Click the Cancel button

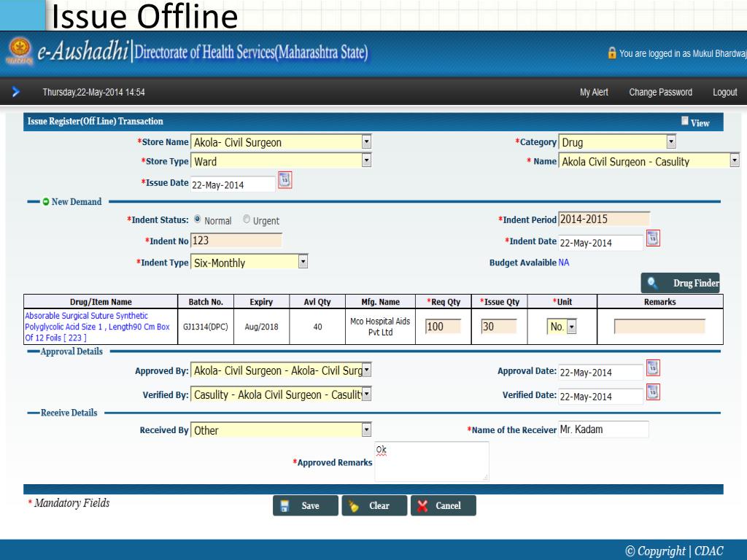pos(443,506)
